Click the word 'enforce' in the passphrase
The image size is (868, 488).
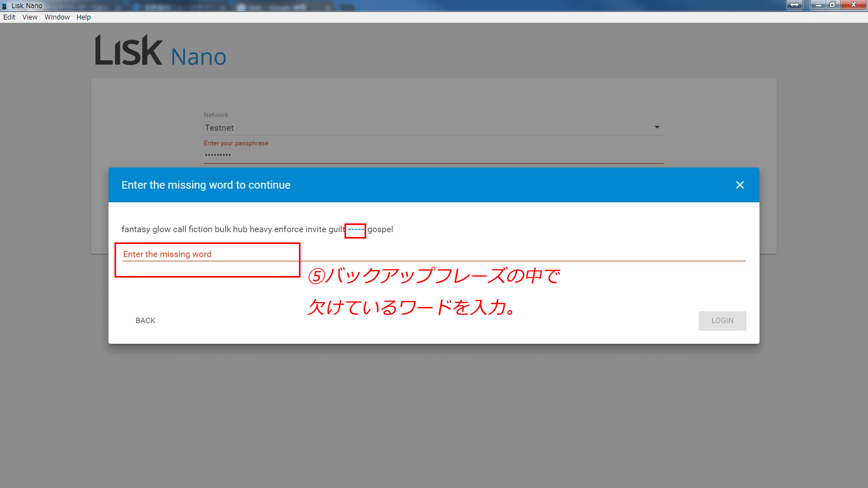[x=289, y=229]
